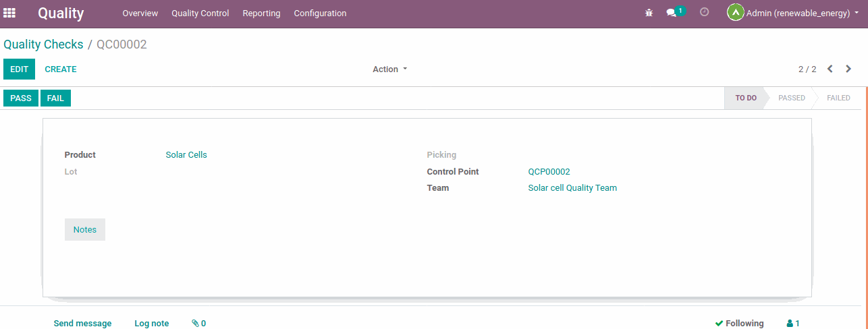This screenshot has width=868, height=329.
Task: Click Send message in chatter
Action: [x=82, y=324]
